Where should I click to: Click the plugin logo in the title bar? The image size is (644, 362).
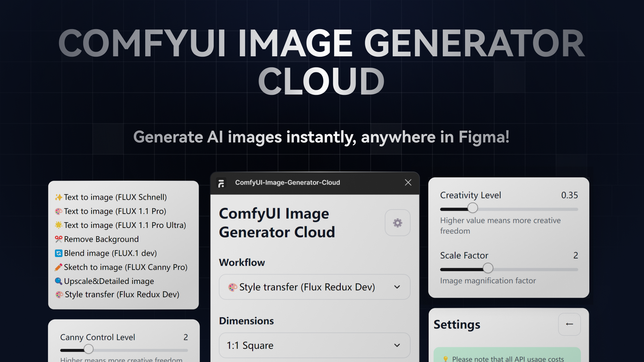pyautogui.click(x=222, y=182)
